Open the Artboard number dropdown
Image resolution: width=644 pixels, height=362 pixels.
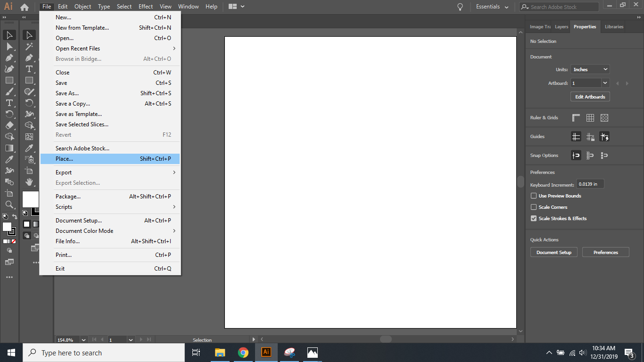coord(589,82)
